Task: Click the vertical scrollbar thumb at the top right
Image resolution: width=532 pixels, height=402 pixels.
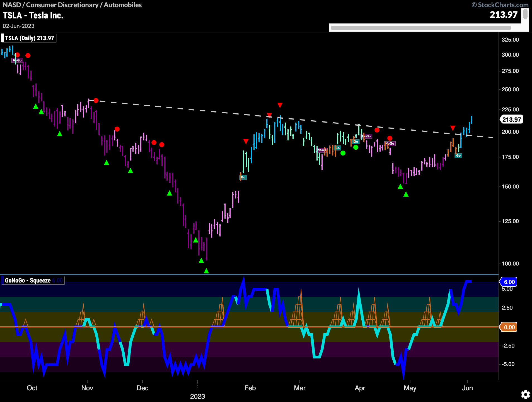Action: pos(525,14)
